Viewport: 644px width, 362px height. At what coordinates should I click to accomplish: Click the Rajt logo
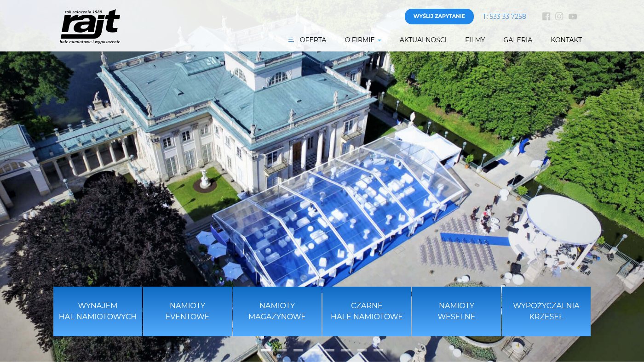[90, 27]
